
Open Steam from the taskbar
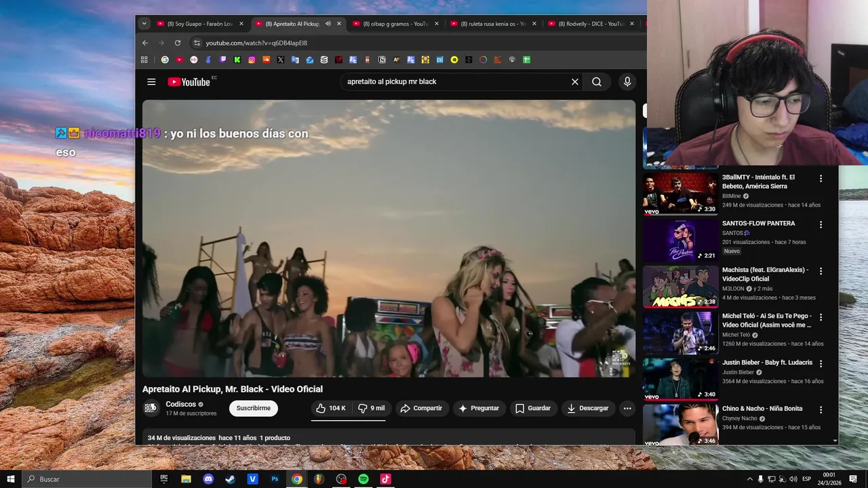(231, 479)
